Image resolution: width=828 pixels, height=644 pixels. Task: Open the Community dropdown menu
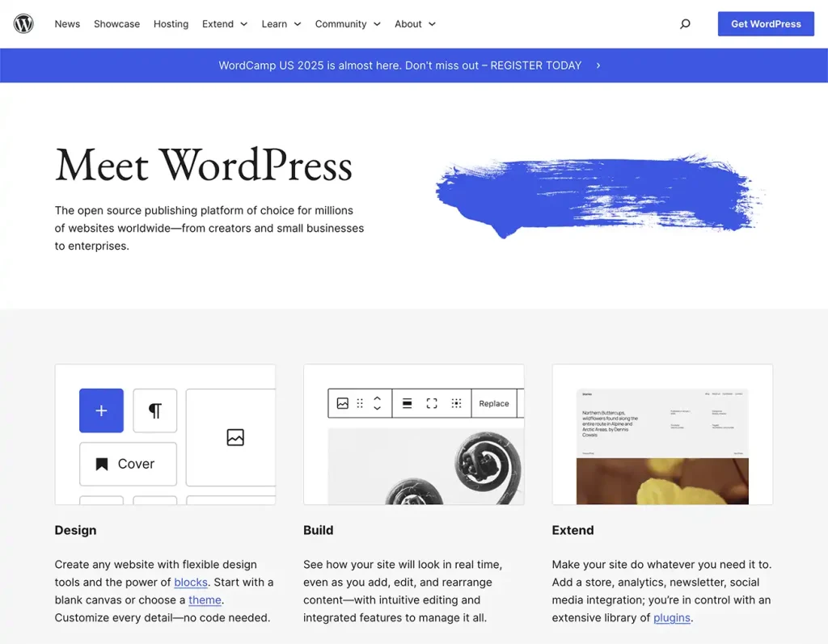(348, 24)
